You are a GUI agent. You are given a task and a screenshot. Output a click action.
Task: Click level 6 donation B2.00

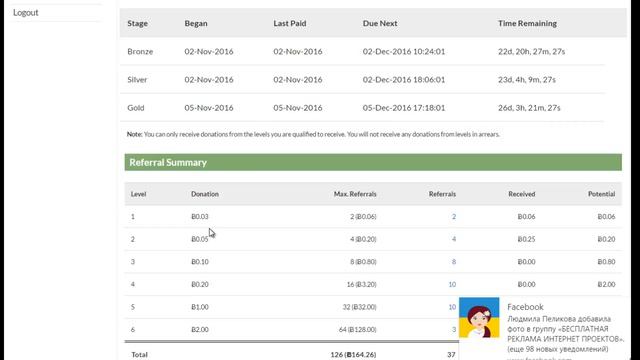point(200,330)
